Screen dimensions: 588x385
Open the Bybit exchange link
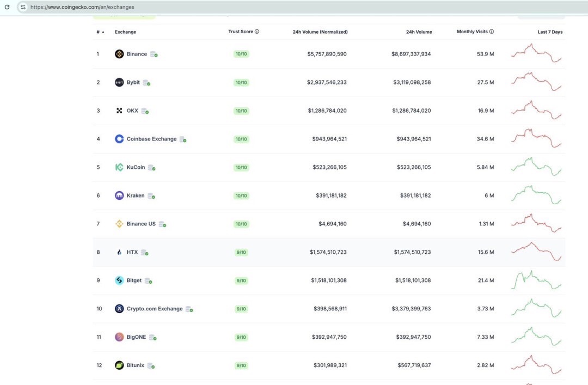coord(133,82)
